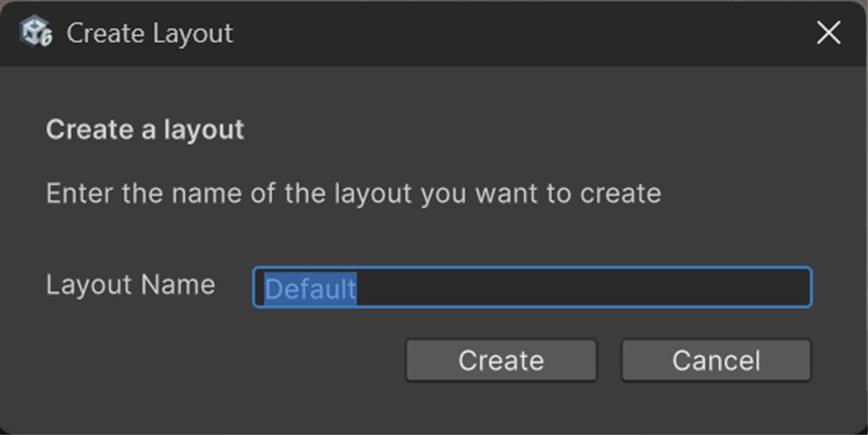Click empty space right of "Default" in field
The width and height of the screenshot is (868, 435).
(x=585, y=287)
